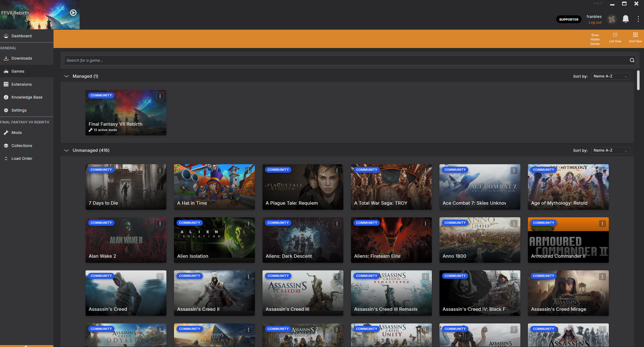Image resolution: width=644 pixels, height=347 pixels.
Task: Click the frankies user avatar
Action: tap(612, 19)
